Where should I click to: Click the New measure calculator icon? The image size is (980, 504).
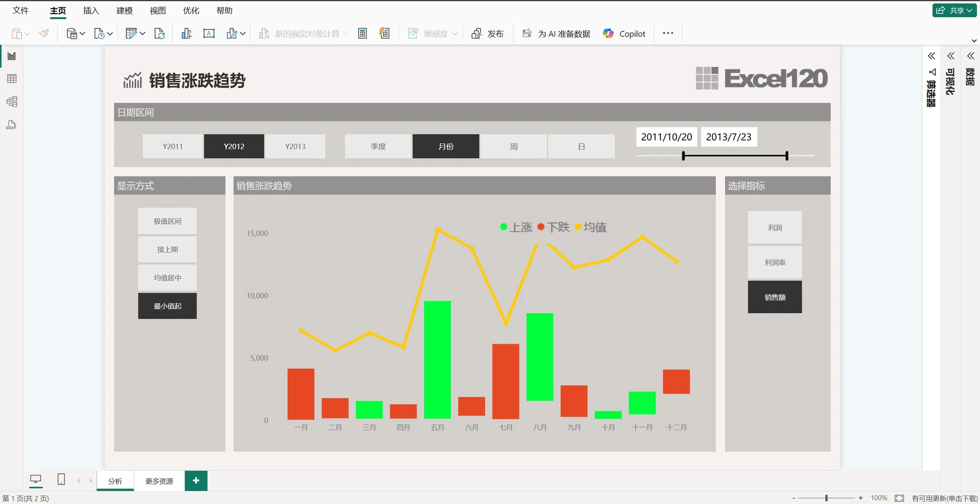(362, 34)
